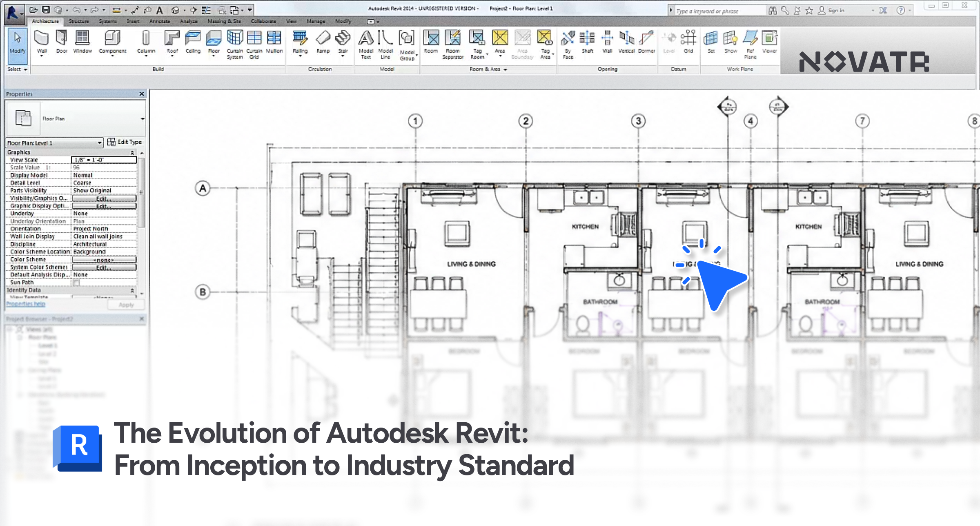980x526 pixels.
Task: Toggle the Sun Path checkbox
Action: 76,282
